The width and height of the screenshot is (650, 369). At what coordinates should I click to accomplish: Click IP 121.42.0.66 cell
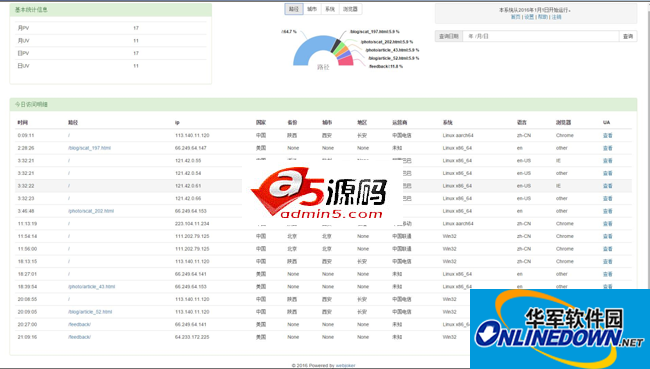pos(188,198)
